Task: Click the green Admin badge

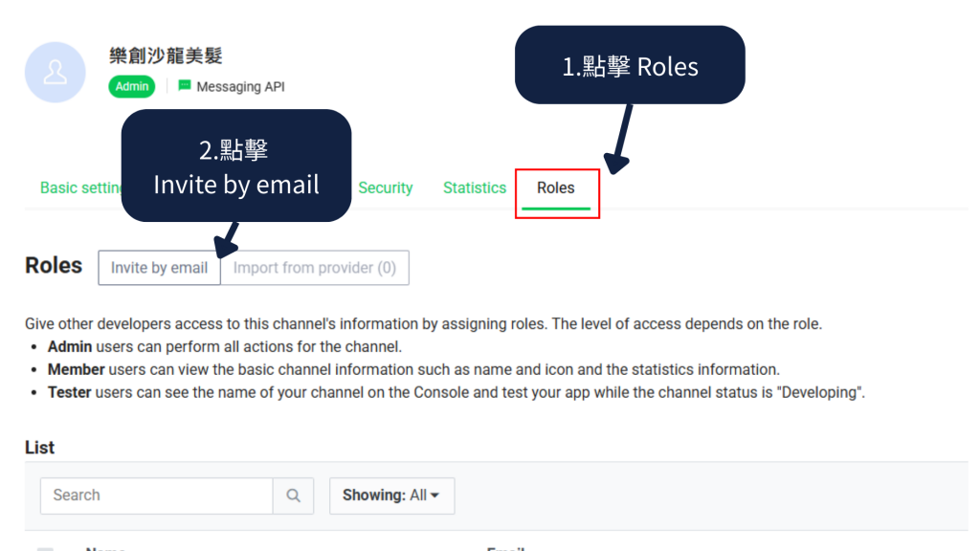Action: click(x=132, y=86)
